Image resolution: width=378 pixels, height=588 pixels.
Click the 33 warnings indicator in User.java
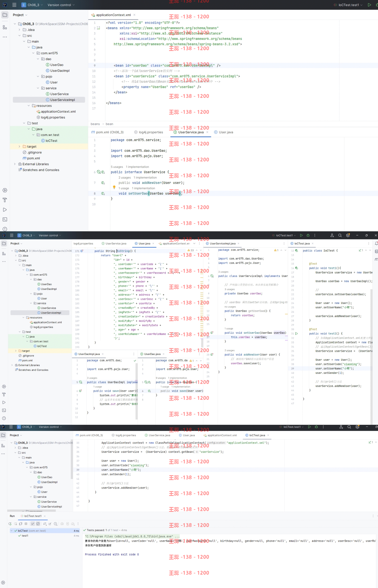click(x=191, y=250)
